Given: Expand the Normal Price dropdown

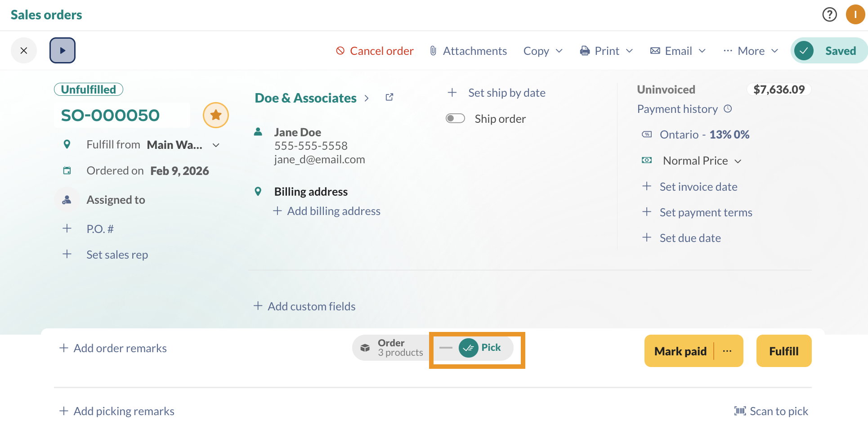Looking at the screenshot, I should [739, 161].
